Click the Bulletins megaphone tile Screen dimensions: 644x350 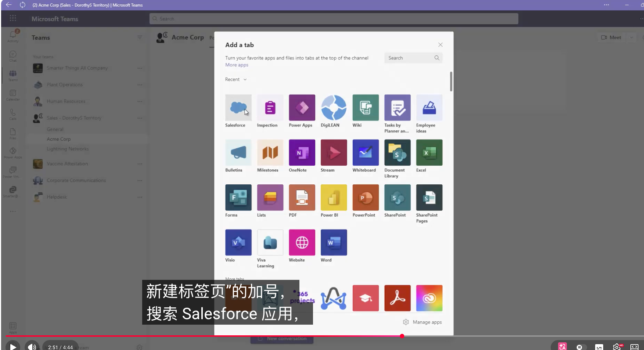click(238, 152)
